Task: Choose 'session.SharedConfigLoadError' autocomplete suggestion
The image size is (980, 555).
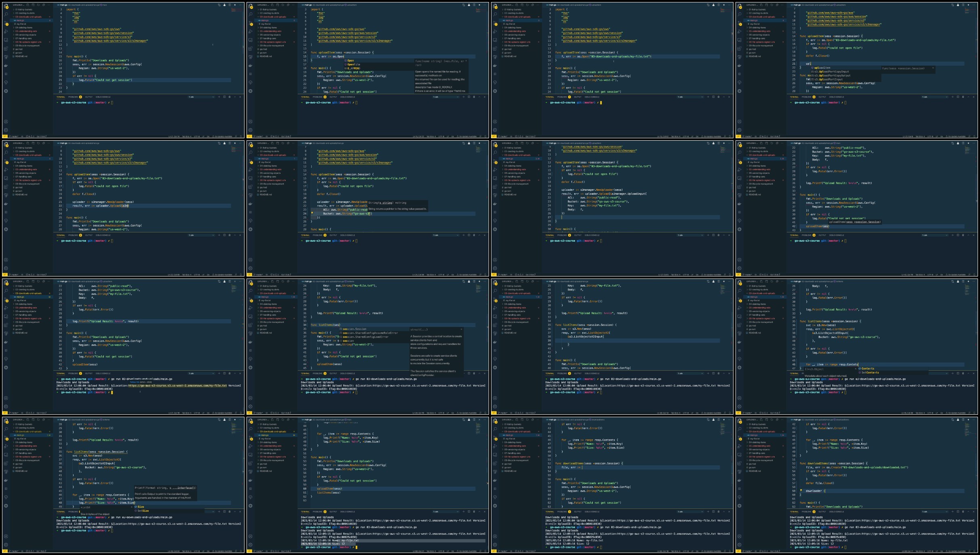Action: coord(364,337)
